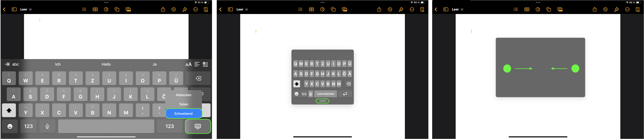Toggle Shift on the small floating keyboard
Viewport: 644px width, 139px height.
coord(297,84)
